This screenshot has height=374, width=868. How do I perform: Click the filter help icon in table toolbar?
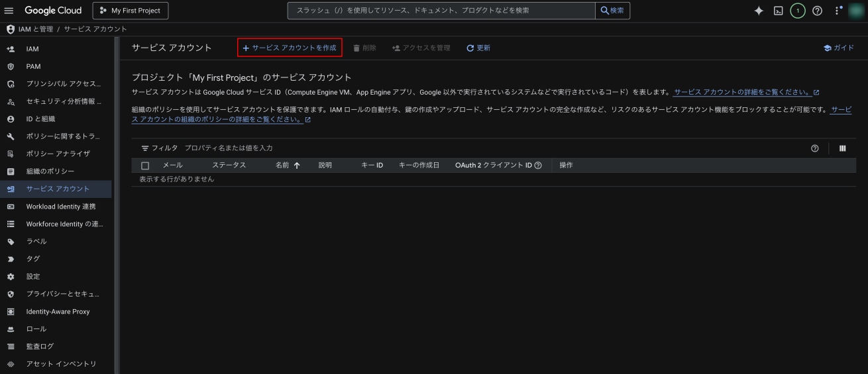click(x=815, y=148)
